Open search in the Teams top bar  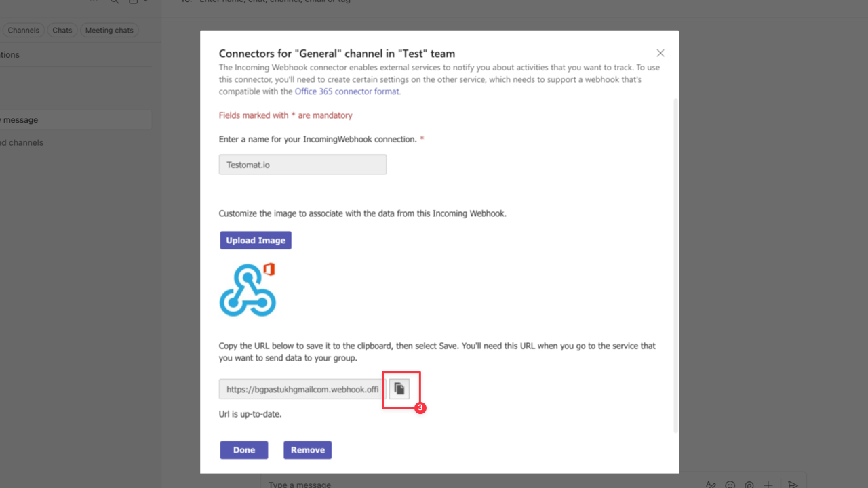(x=114, y=2)
